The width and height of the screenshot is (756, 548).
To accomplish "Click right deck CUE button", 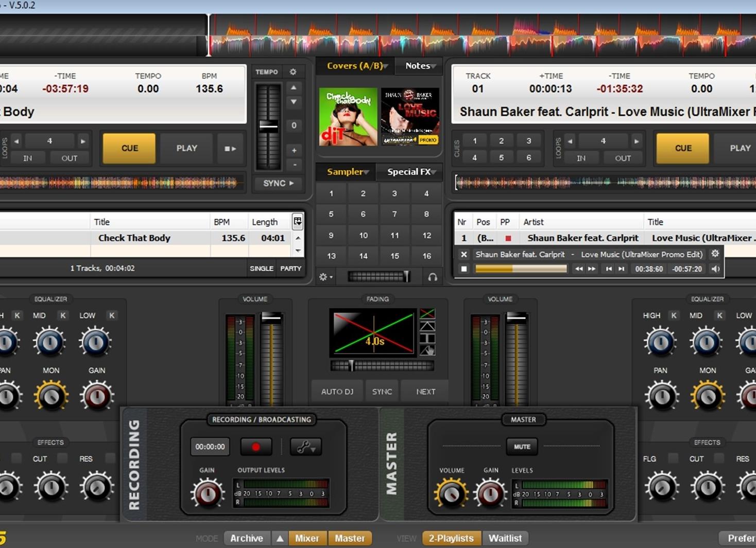I will pyautogui.click(x=683, y=148).
